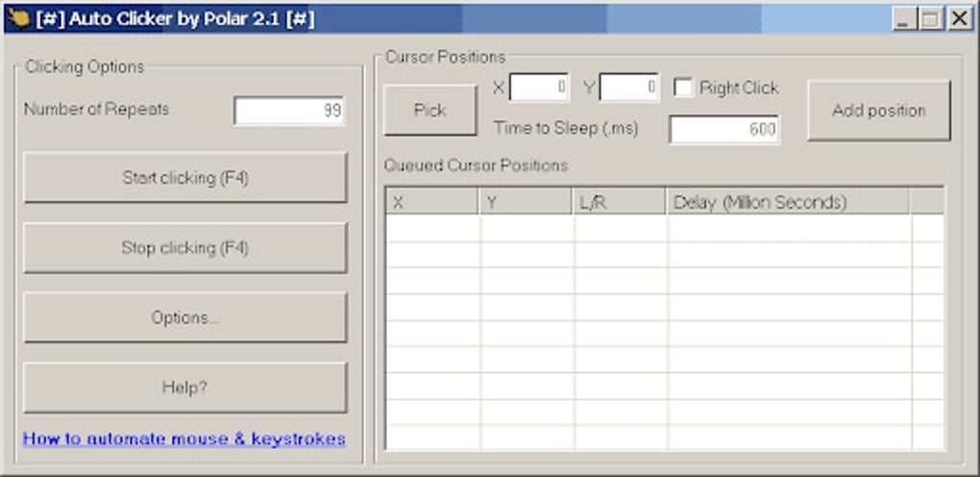Click the X column header in queue list
The height and width of the screenshot is (477, 980).
click(x=431, y=202)
